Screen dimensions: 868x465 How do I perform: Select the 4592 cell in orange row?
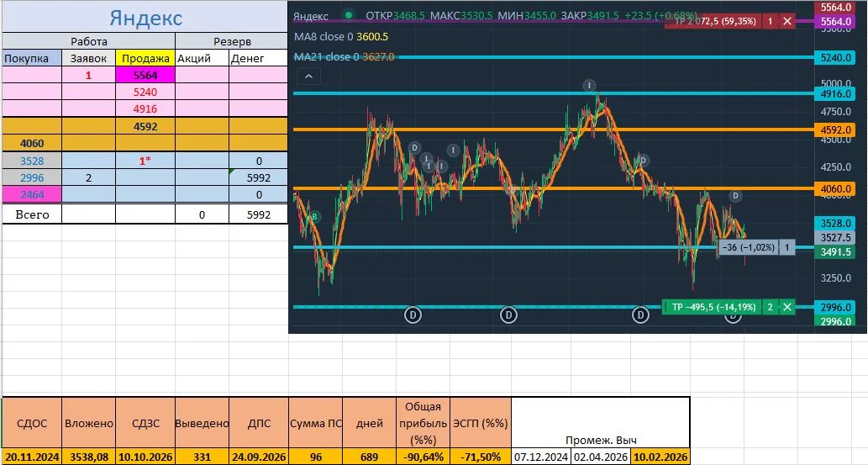click(x=145, y=126)
